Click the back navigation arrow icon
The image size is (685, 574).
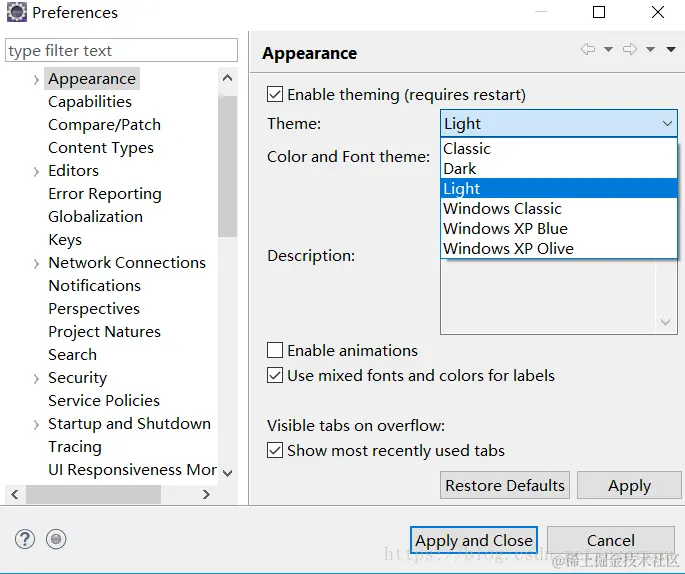[x=588, y=49]
